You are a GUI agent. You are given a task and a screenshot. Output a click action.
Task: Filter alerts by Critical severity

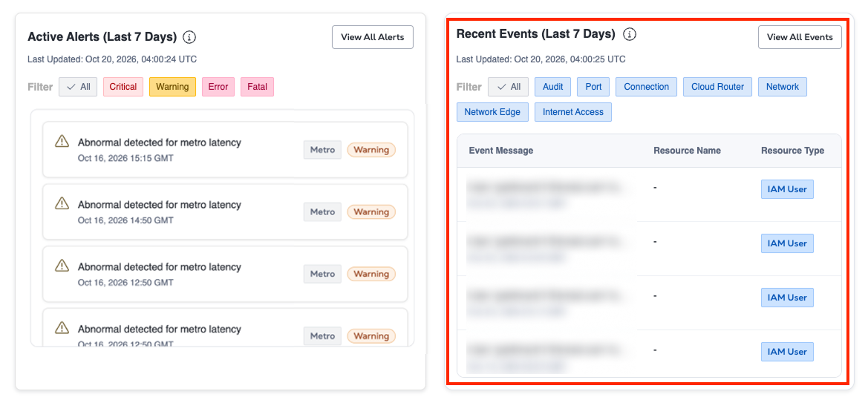tap(123, 87)
